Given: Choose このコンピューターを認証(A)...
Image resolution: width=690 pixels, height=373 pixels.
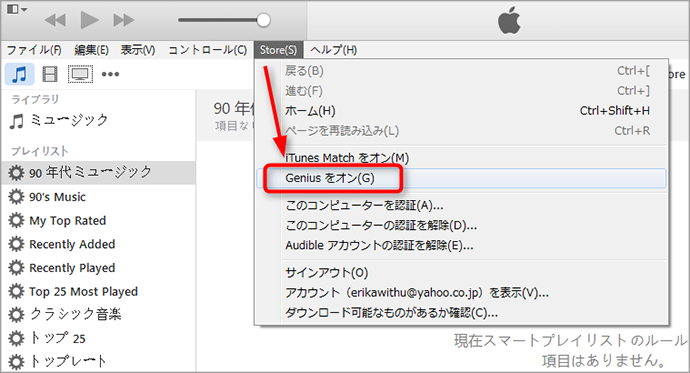Looking at the screenshot, I should pyautogui.click(x=461, y=205).
